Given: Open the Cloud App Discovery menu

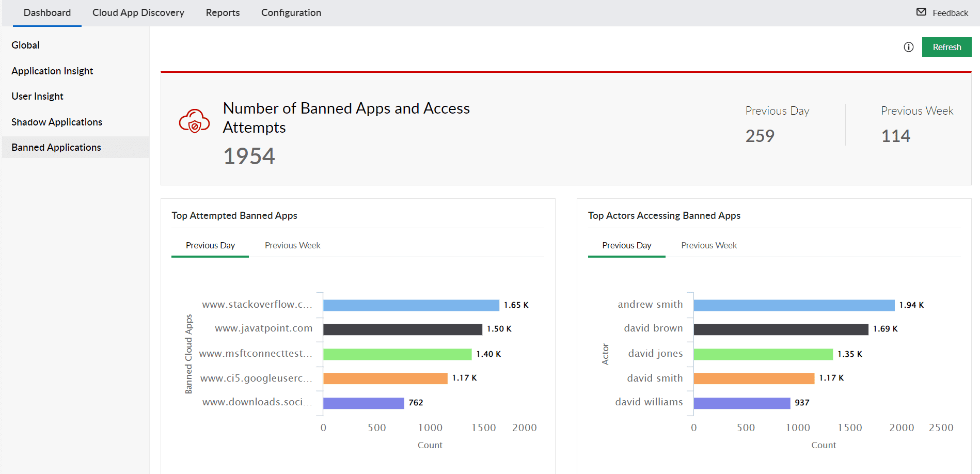Looking at the screenshot, I should [x=138, y=12].
